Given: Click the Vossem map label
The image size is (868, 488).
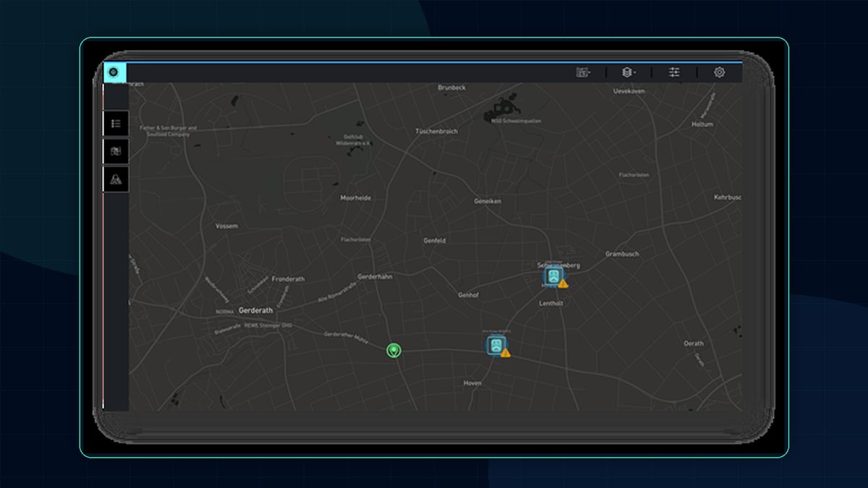Looking at the screenshot, I should pyautogui.click(x=226, y=226).
